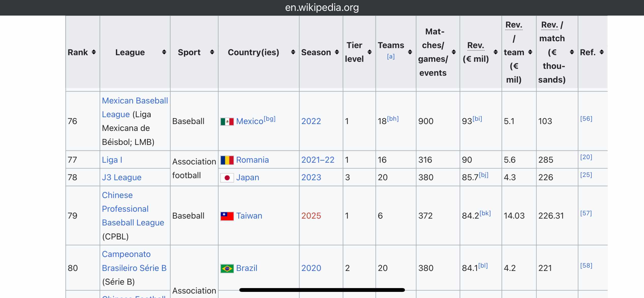
Task: Open the red 2025 season link
Action: click(x=311, y=216)
